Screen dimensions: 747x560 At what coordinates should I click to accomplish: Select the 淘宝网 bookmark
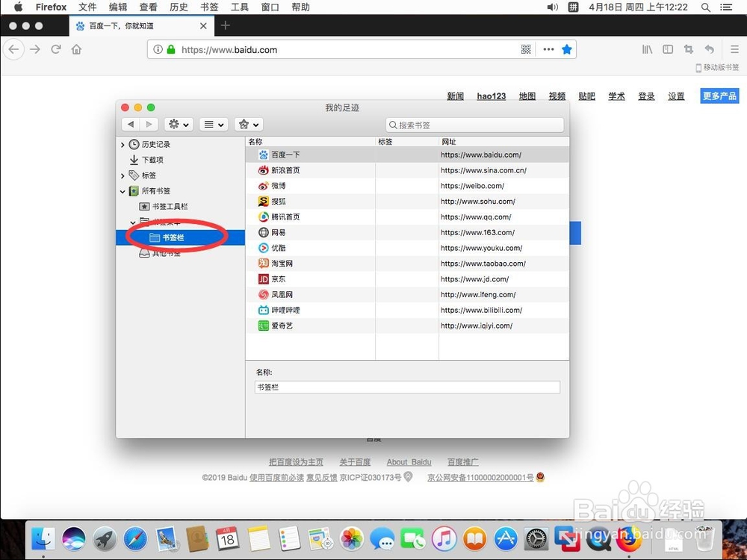pyautogui.click(x=407, y=264)
